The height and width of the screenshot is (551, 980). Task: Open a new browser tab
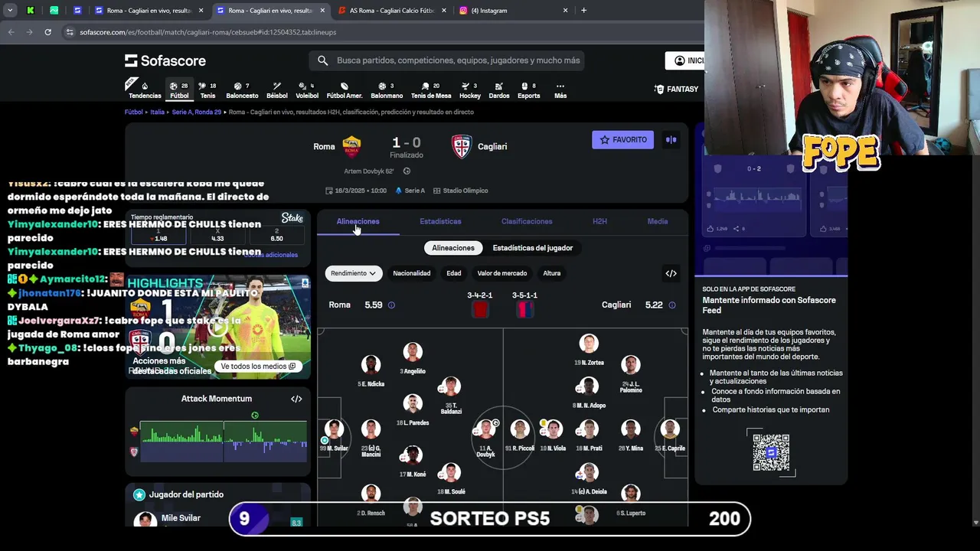coord(583,11)
